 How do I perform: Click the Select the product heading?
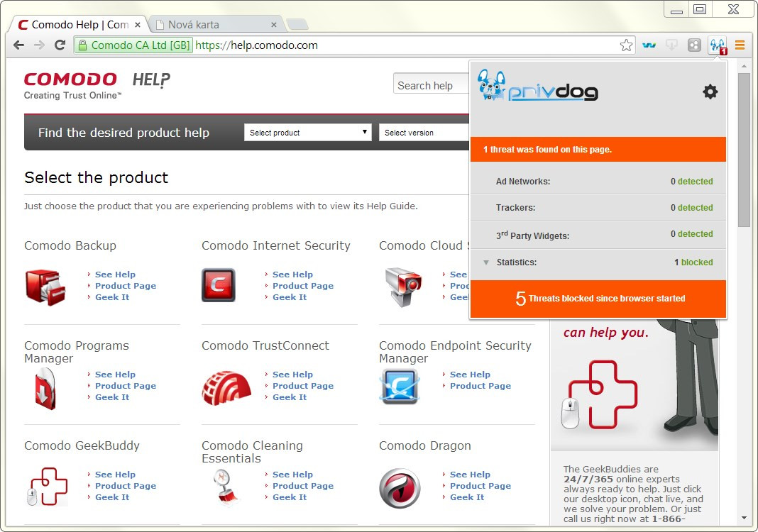point(97,178)
